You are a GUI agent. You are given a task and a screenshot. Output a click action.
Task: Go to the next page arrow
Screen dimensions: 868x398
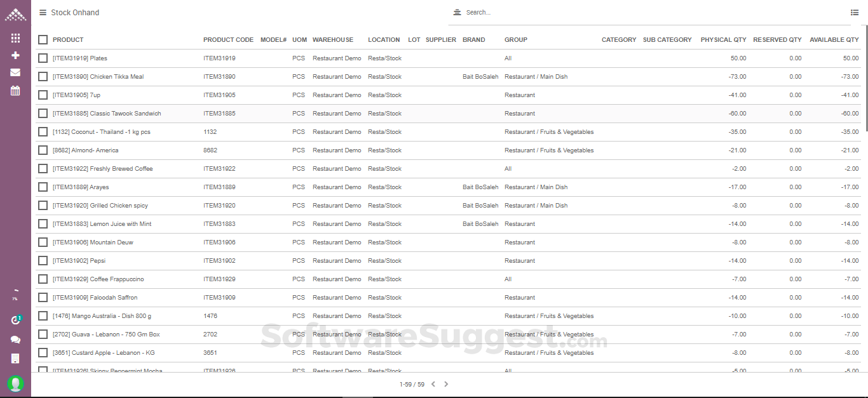click(x=446, y=384)
